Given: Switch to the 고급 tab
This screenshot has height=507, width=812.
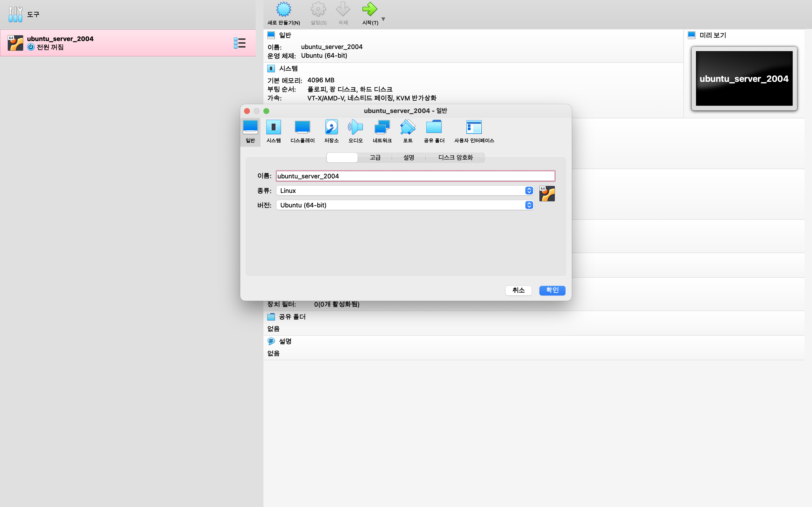Looking at the screenshot, I should coord(375,158).
